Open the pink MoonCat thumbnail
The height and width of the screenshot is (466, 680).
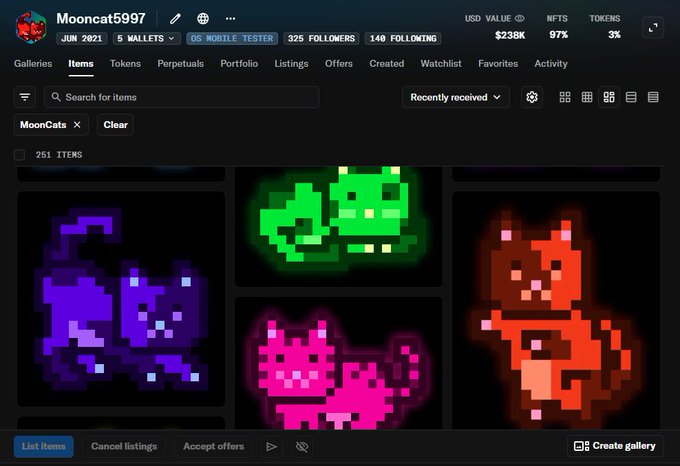338,364
